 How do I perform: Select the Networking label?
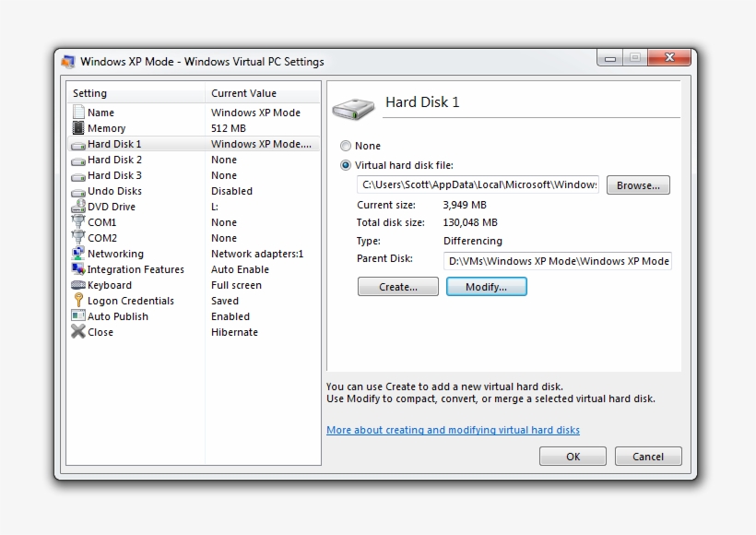coord(115,254)
